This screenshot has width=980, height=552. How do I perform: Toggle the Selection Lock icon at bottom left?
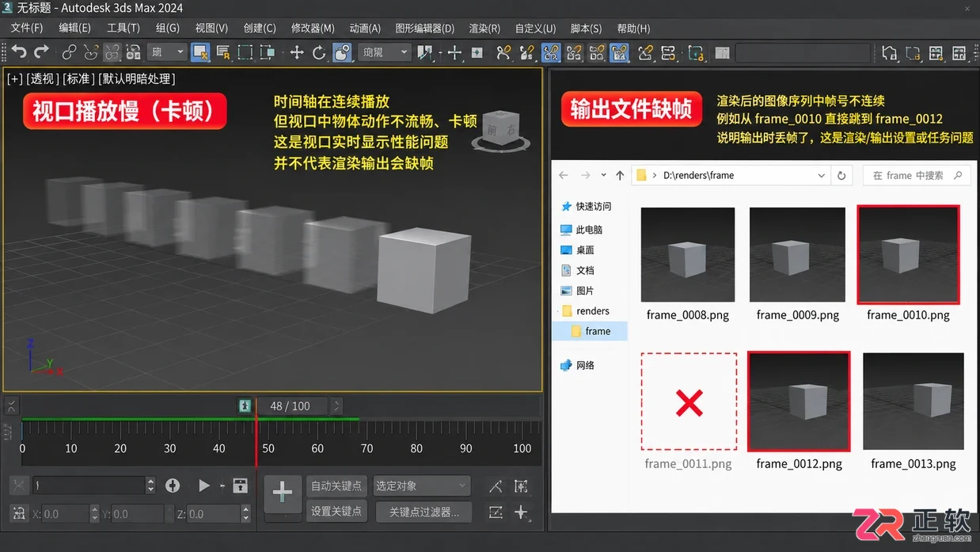click(x=19, y=485)
